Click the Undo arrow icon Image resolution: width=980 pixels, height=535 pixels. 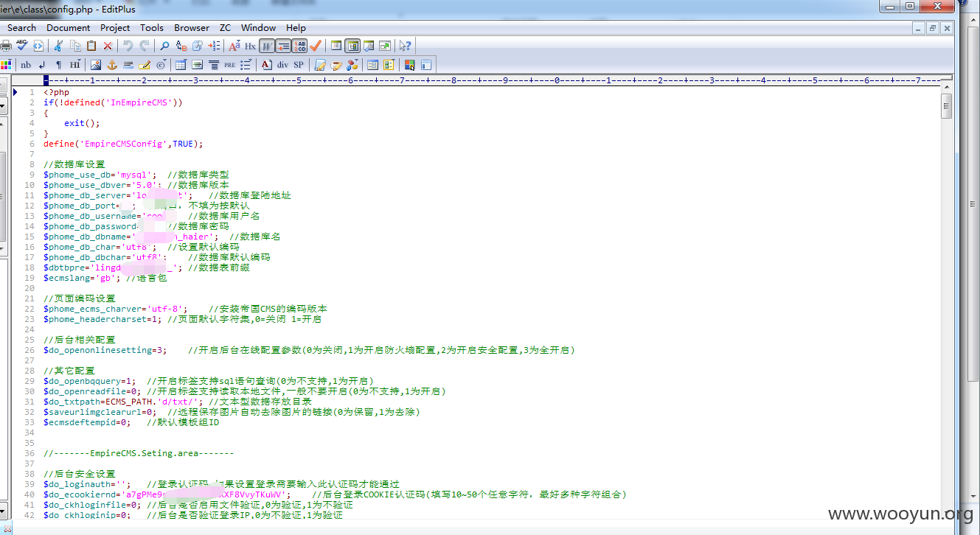[128, 46]
